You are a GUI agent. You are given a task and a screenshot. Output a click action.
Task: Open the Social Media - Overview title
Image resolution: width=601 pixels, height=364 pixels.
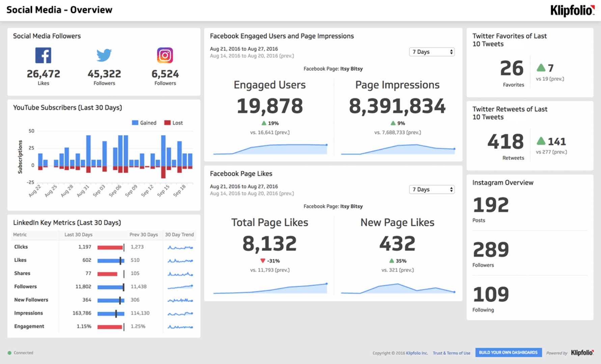click(59, 10)
